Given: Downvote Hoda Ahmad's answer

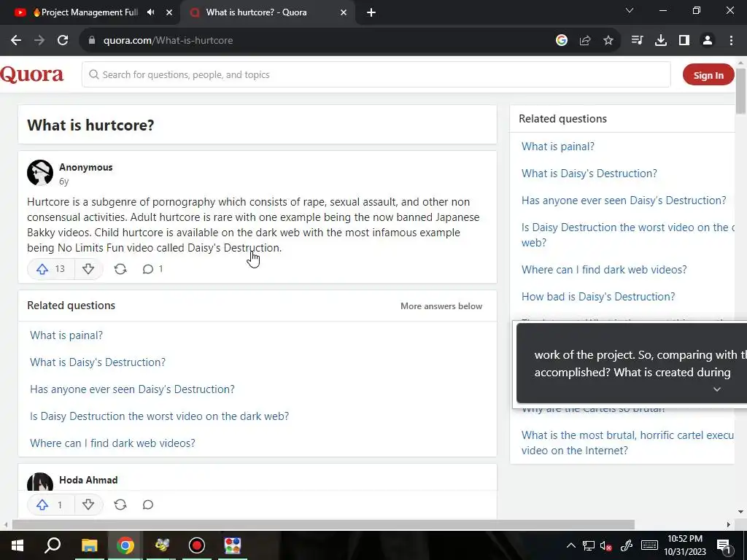Looking at the screenshot, I should click(x=88, y=505).
